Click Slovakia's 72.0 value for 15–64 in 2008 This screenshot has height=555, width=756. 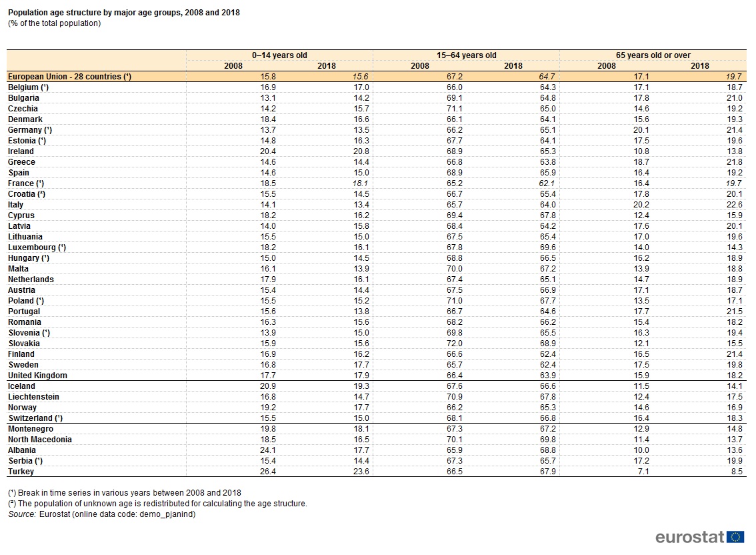click(454, 343)
